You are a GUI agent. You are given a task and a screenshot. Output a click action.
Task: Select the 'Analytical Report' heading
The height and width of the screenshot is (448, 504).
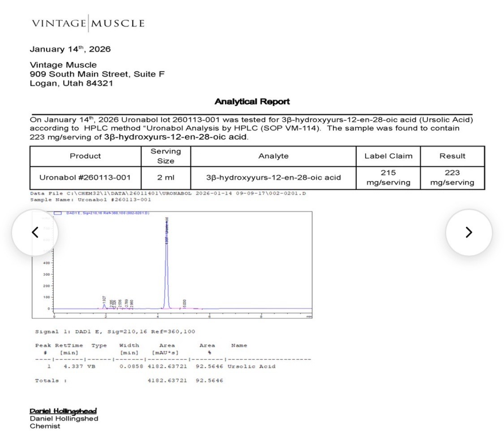252,102
